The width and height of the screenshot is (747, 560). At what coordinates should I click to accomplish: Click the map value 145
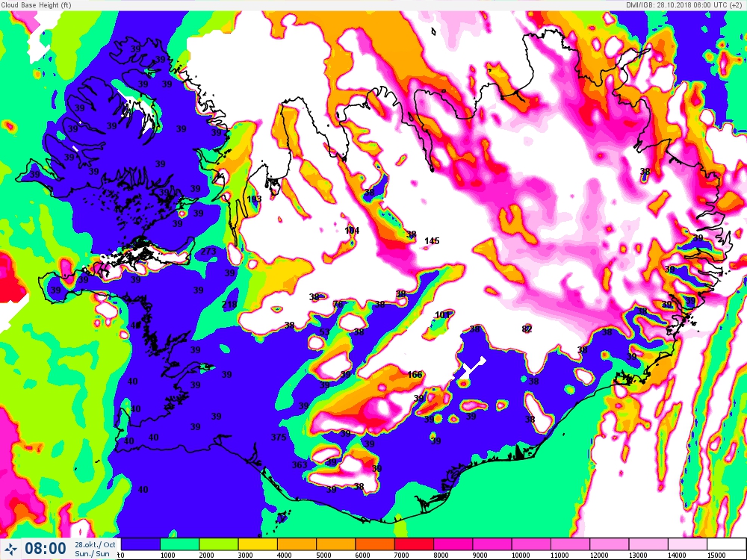[x=432, y=241]
